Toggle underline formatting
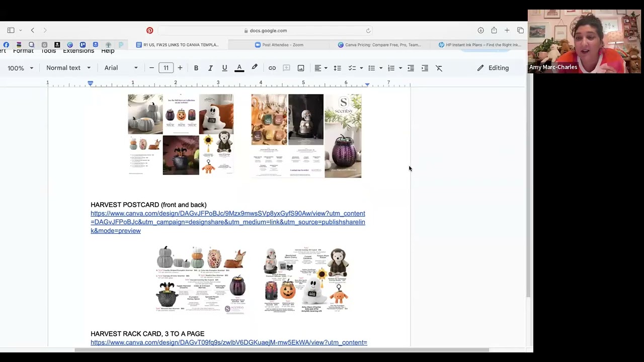644x362 pixels. pyautogui.click(x=224, y=68)
